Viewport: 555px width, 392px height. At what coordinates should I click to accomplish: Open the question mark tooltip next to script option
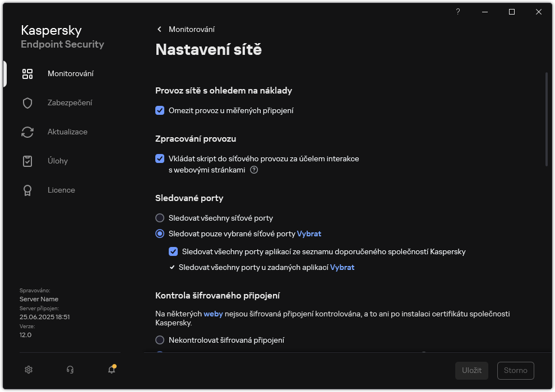254,170
